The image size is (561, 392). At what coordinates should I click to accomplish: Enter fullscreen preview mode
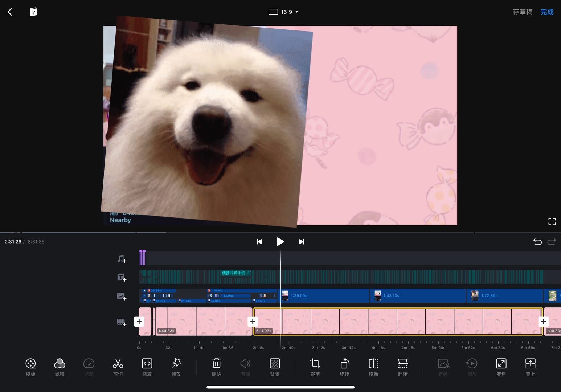point(552,221)
